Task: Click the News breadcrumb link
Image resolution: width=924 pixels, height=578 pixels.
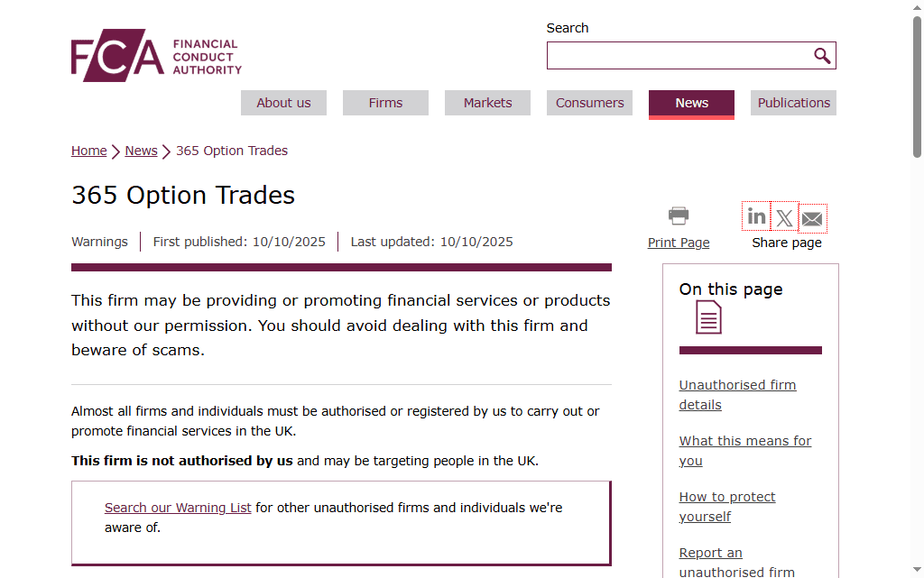Action: coord(141,151)
